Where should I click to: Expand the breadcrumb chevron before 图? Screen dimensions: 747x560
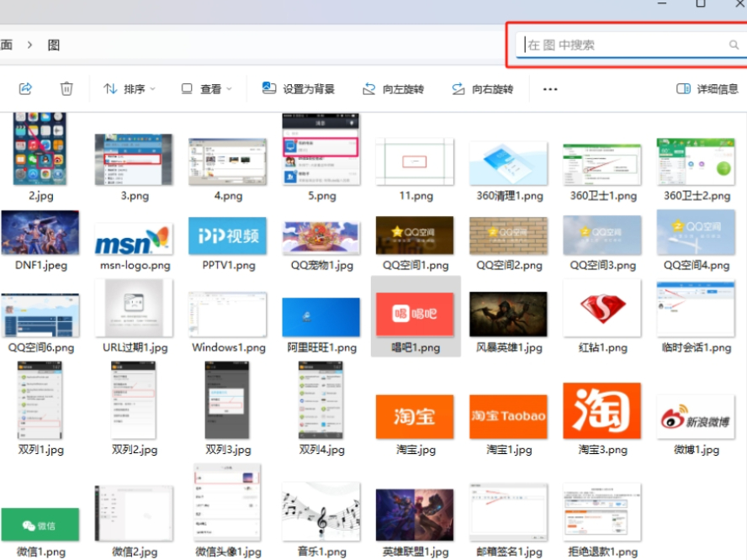coord(29,45)
